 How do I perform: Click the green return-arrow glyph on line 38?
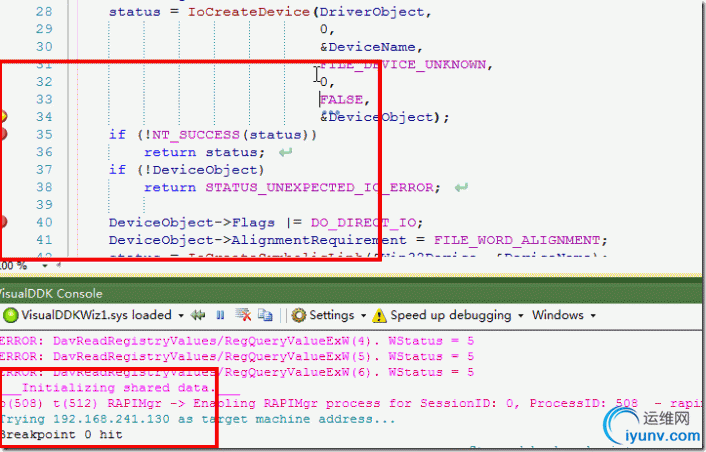click(461, 187)
